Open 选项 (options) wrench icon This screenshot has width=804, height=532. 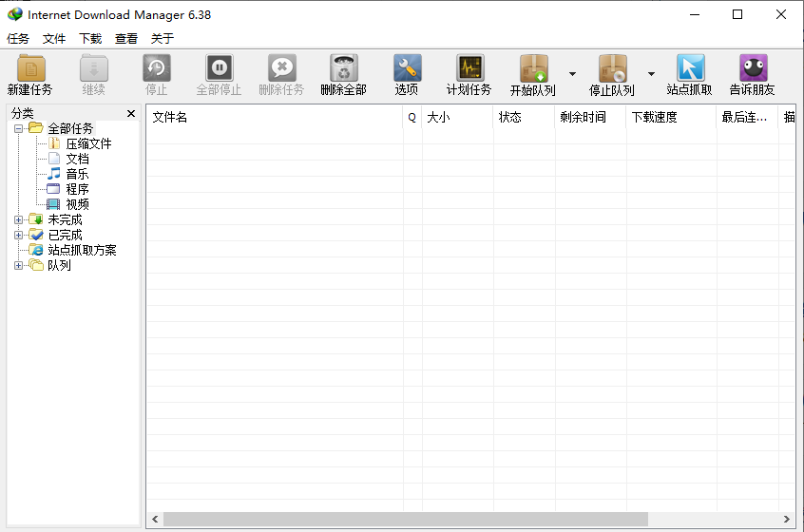pyautogui.click(x=407, y=68)
